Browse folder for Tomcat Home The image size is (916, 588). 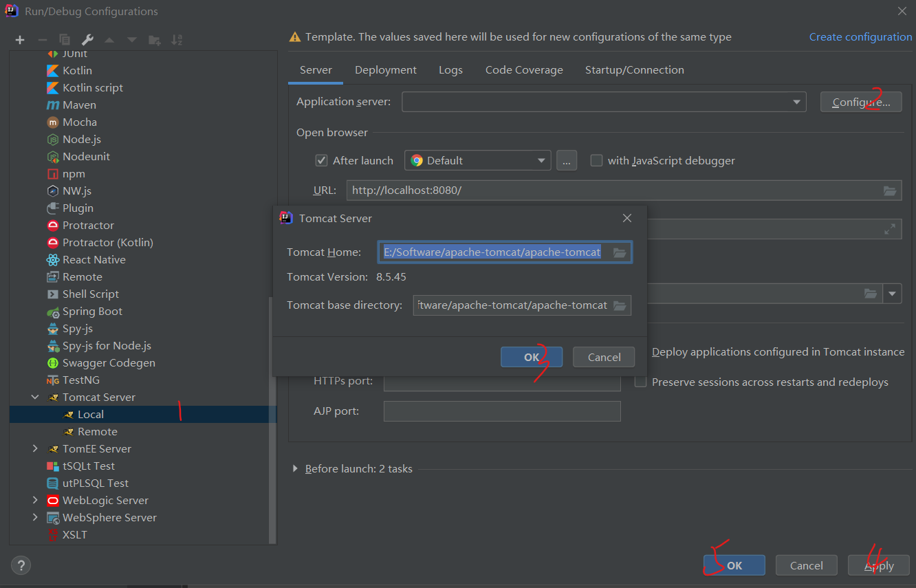(x=620, y=252)
